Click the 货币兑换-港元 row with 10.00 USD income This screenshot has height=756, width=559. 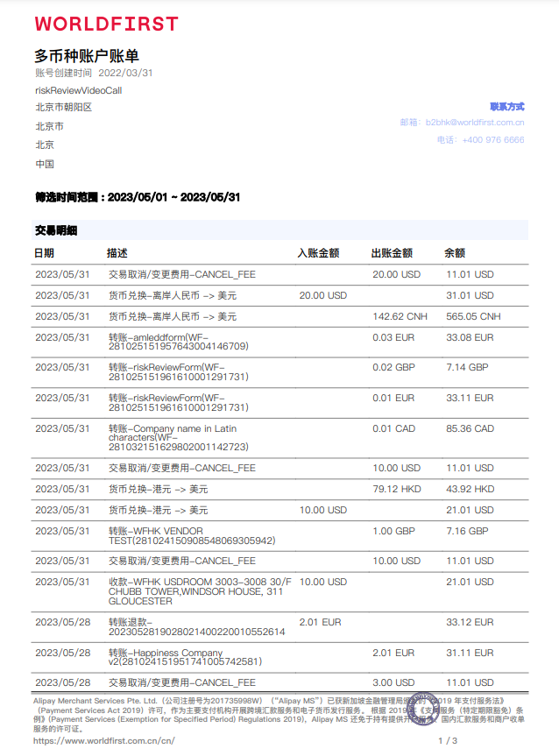279,510
